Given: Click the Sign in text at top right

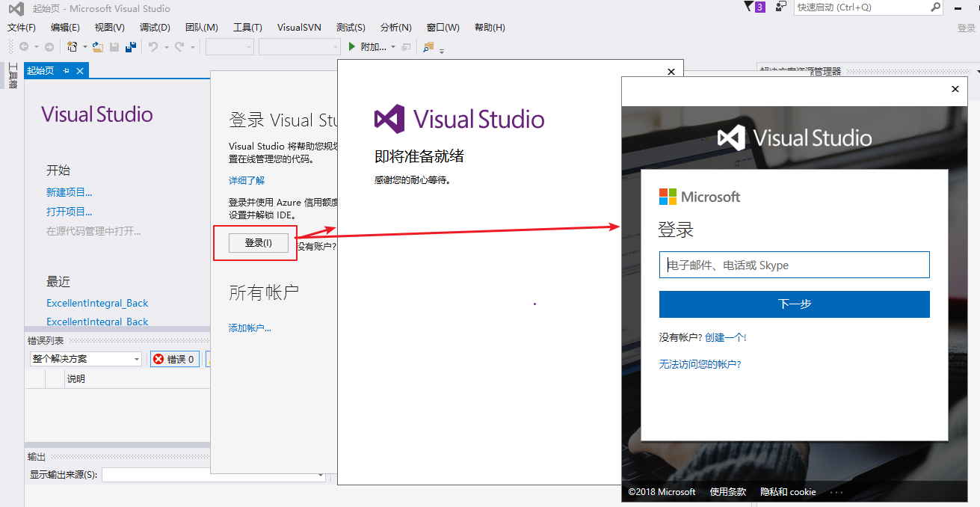Looking at the screenshot, I should [x=966, y=28].
